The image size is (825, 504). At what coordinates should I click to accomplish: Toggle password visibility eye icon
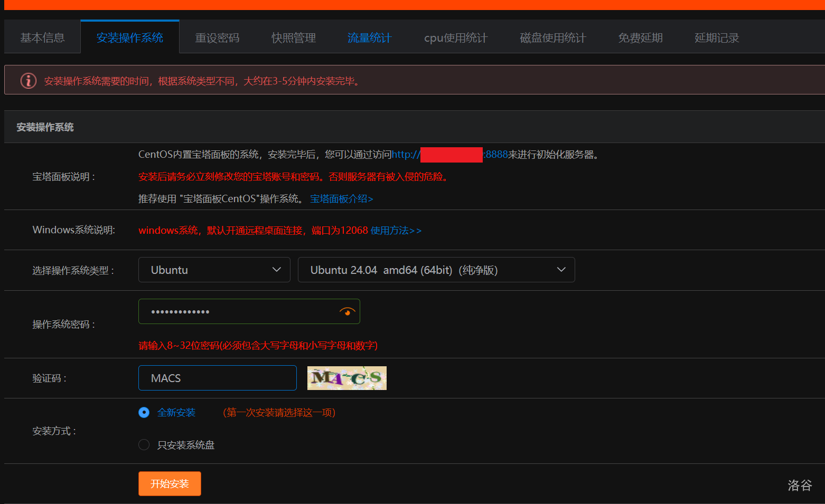click(347, 312)
